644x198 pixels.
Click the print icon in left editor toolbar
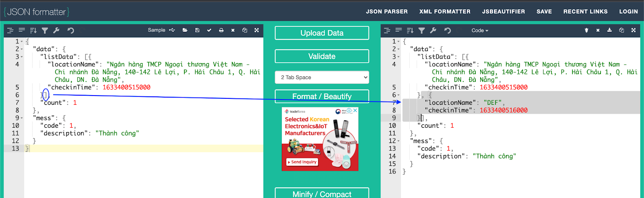click(221, 30)
